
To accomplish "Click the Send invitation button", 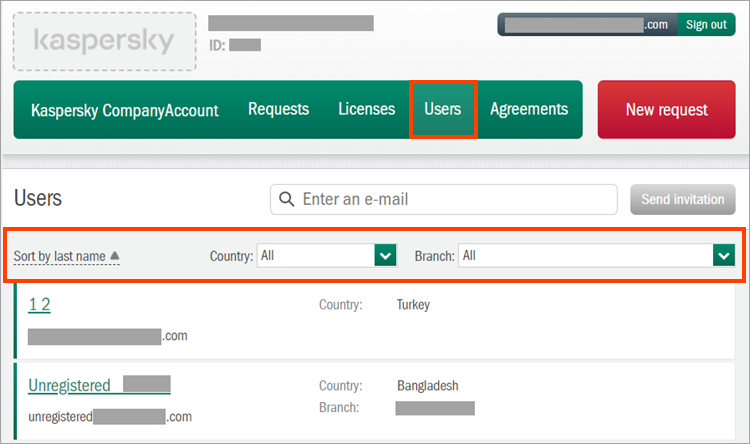I will (683, 199).
